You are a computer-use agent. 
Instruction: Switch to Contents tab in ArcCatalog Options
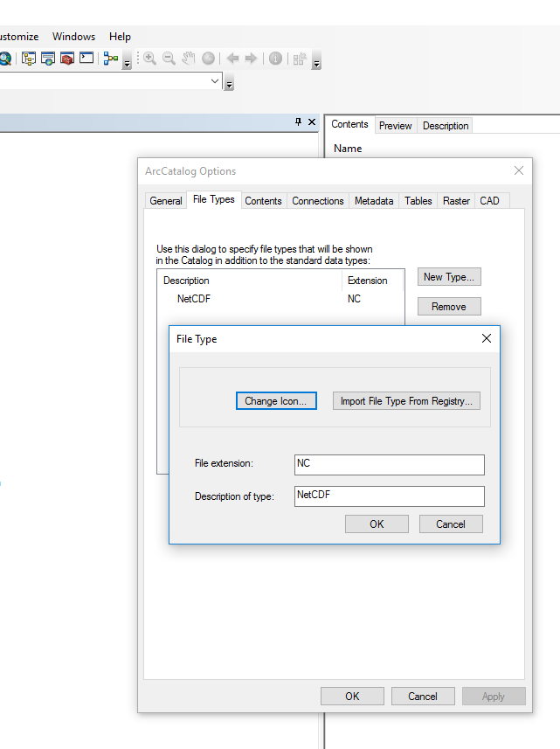[x=263, y=201]
